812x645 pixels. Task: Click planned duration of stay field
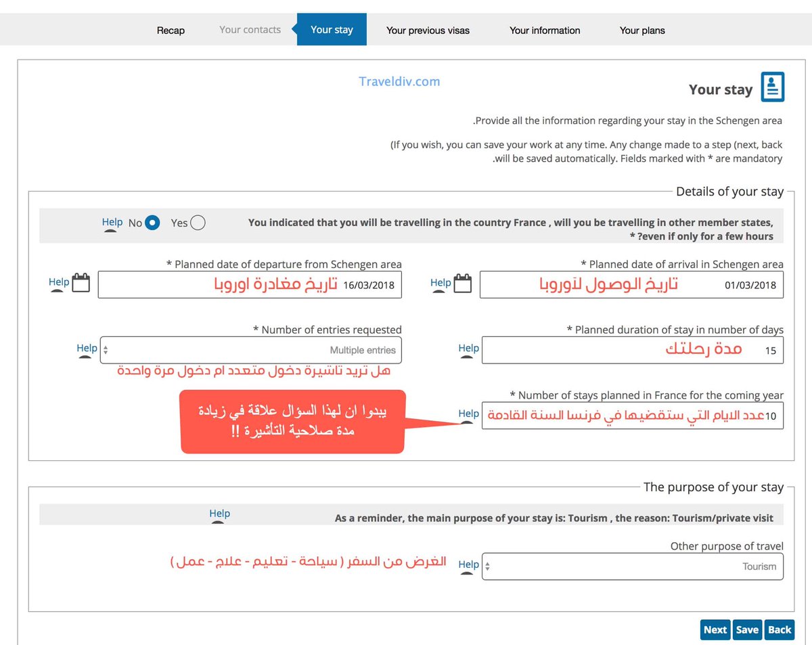click(x=632, y=350)
